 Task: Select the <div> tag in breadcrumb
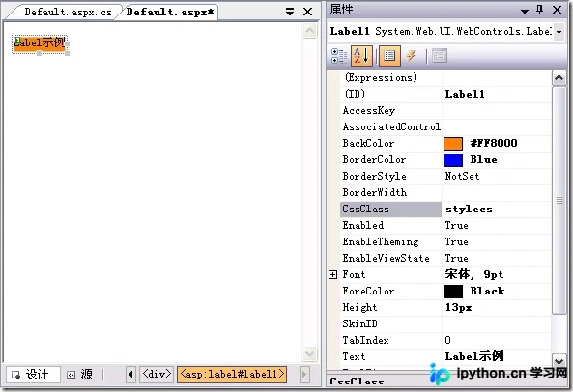click(157, 374)
